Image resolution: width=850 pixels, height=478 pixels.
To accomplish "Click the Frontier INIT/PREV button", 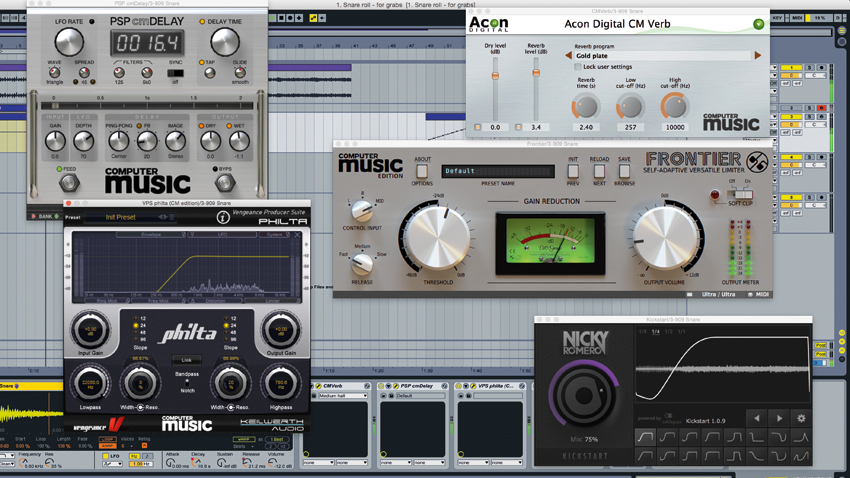I will (x=573, y=171).
